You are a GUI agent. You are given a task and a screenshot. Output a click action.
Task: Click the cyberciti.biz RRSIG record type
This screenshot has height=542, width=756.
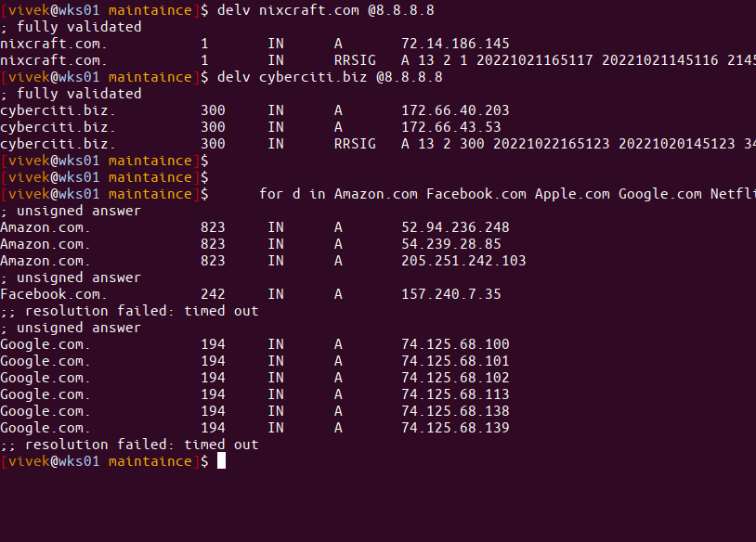click(355, 144)
